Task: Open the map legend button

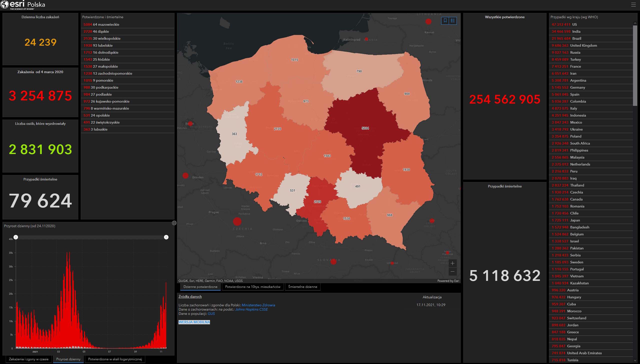Action: click(x=453, y=21)
